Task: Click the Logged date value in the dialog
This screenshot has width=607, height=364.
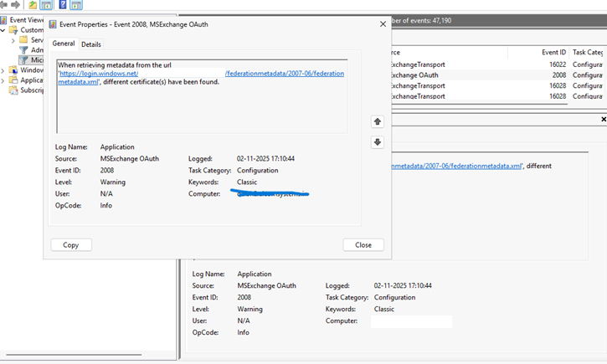Action: pos(265,159)
